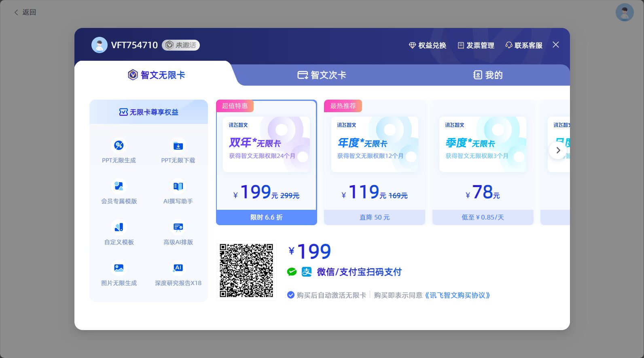Click 获得智文无限权限24个月 text
The width and height of the screenshot is (644, 358).
[262, 156]
